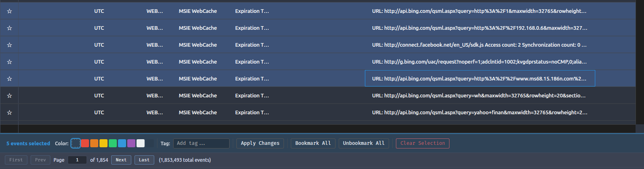Choose the green color swatch
The image size is (644, 169).
(113, 143)
